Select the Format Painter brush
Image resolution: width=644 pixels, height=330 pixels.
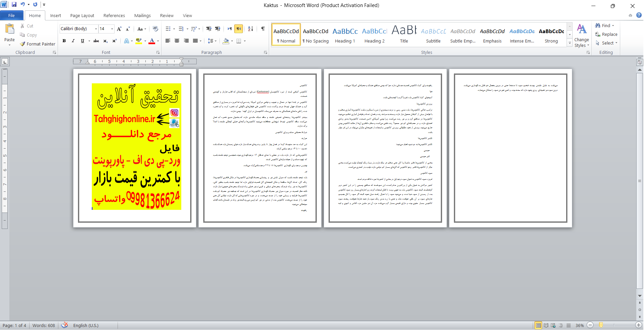tap(22, 44)
